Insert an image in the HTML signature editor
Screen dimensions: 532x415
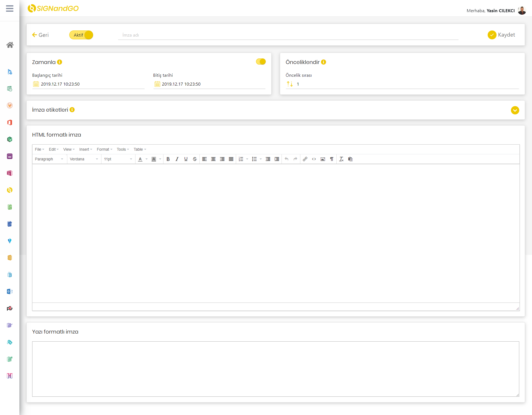click(x=323, y=159)
